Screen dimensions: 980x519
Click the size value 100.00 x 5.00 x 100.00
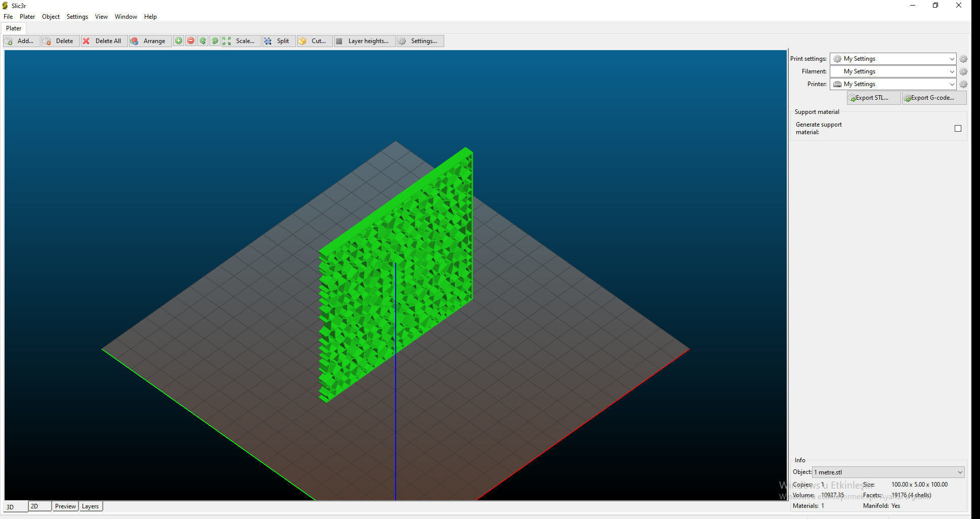919,485
